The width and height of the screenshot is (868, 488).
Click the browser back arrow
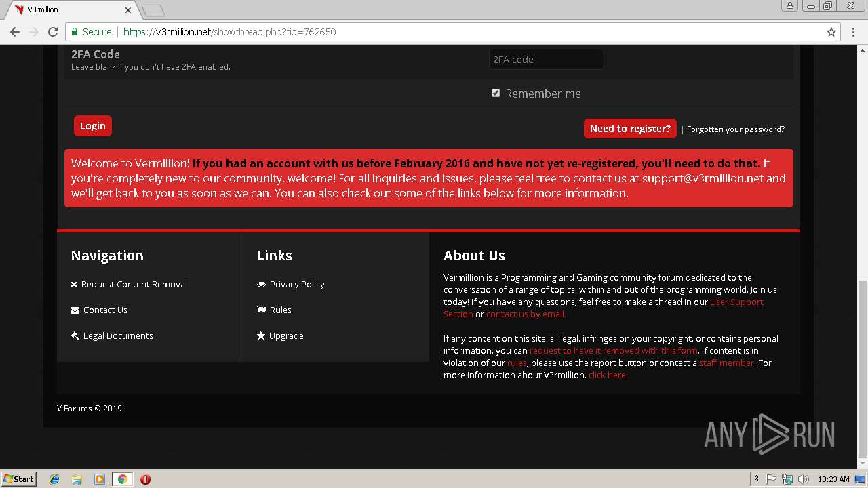point(15,32)
